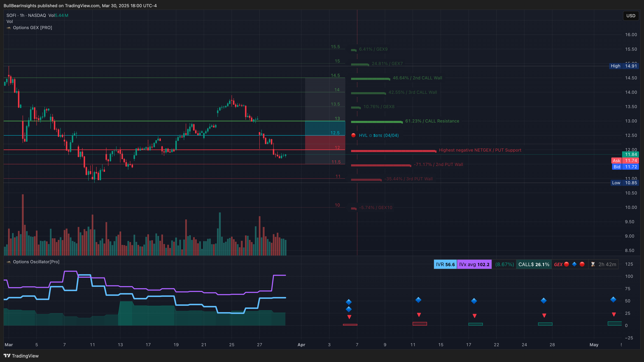Click the blue diamond above the 11 date in April
The image size is (644, 362).
[x=418, y=300]
